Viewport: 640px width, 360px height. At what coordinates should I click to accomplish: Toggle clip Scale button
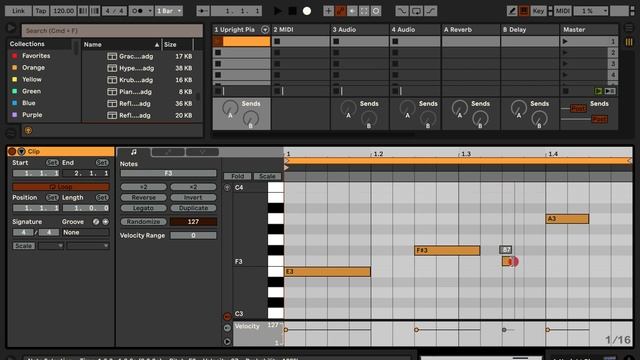tap(24, 246)
